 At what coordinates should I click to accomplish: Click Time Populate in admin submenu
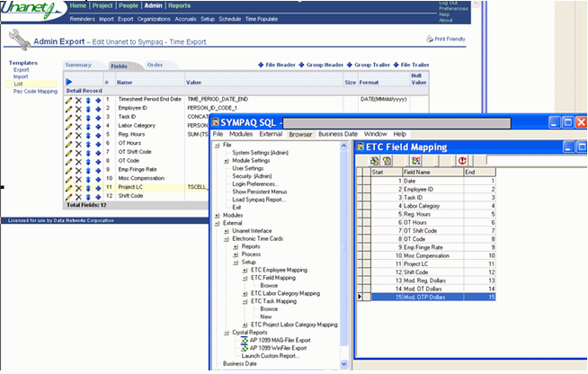[262, 19]
